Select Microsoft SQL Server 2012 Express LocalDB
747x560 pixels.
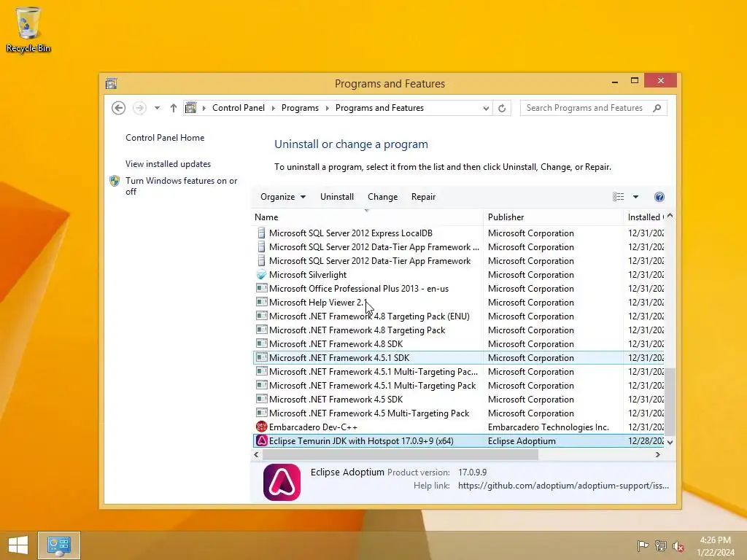tap(458, 233)
